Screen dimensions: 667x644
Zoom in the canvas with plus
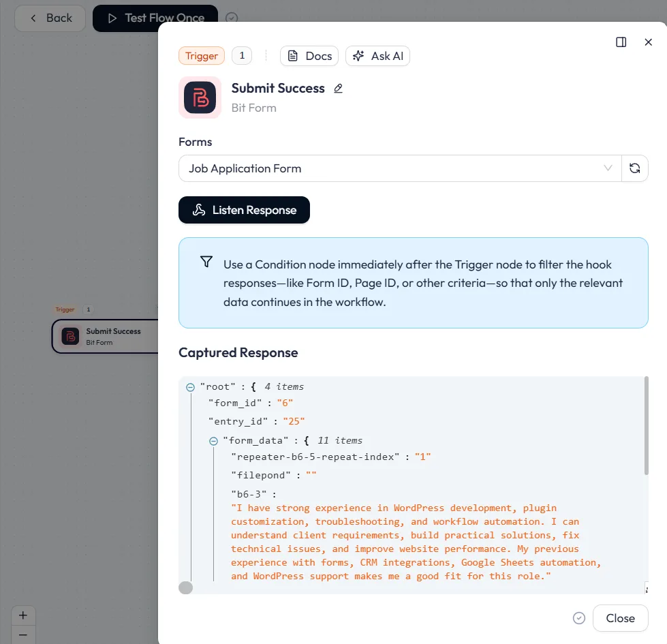(x=23, y=615)
